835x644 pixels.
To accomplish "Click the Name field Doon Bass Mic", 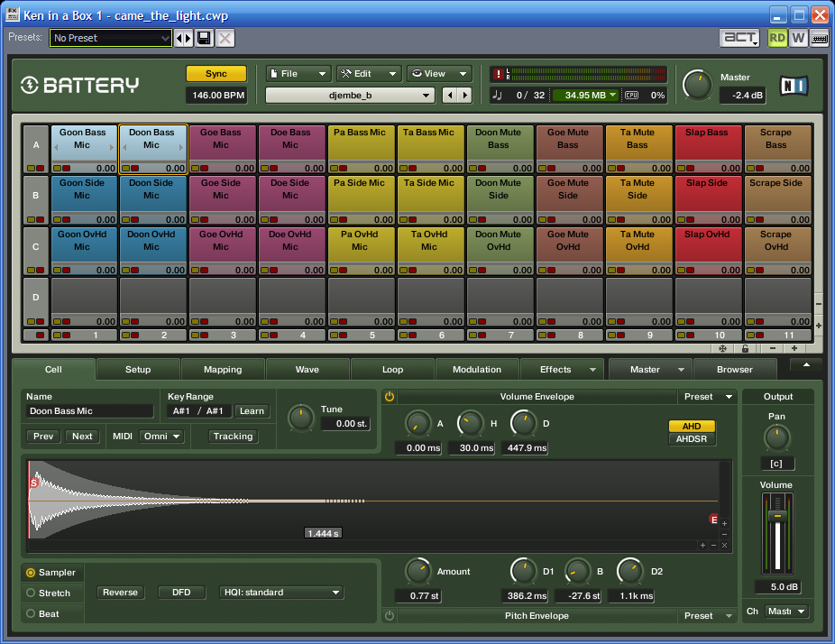I will (89, 410).
